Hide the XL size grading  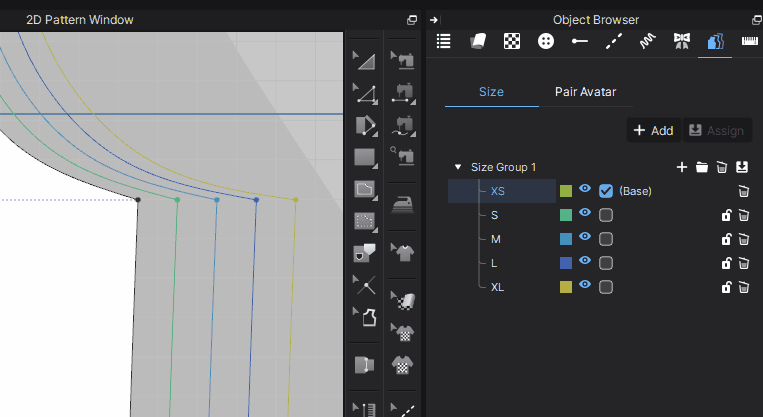point(585,285)
